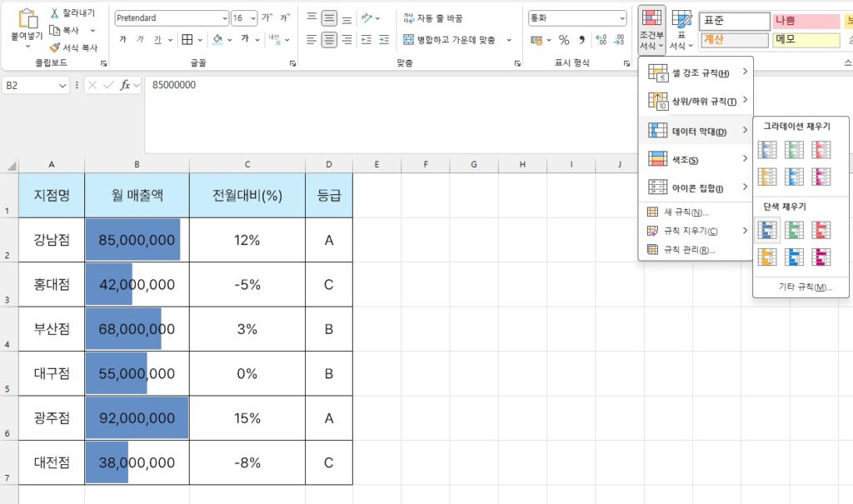This screenshot has height=504, width=853.
Task: Click 자동 줄 바꿈 wrap text button
Action: tap(432, 17)
